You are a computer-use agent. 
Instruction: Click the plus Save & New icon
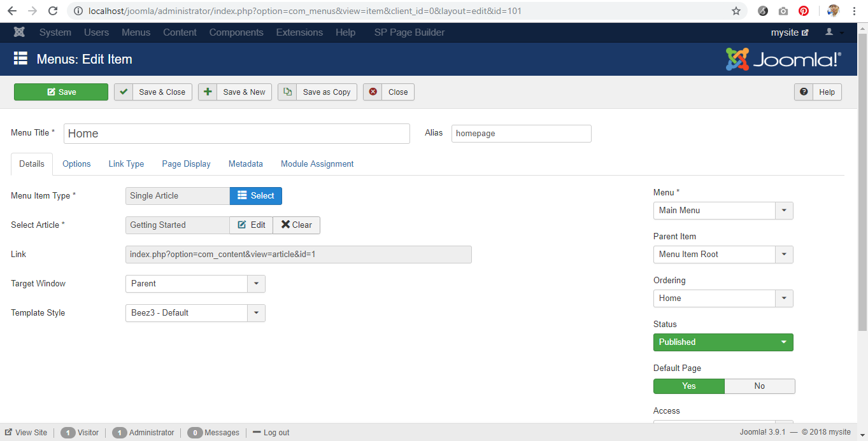pos(208,92)
